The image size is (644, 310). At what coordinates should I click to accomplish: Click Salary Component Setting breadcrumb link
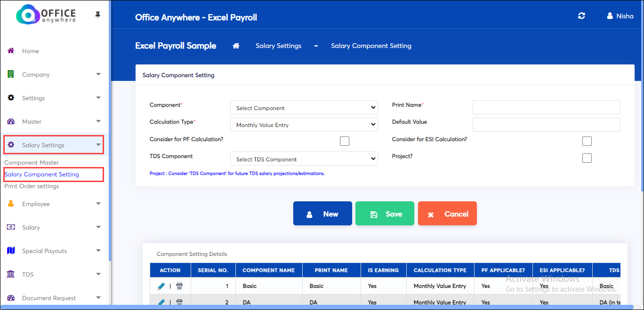point(371,46)
